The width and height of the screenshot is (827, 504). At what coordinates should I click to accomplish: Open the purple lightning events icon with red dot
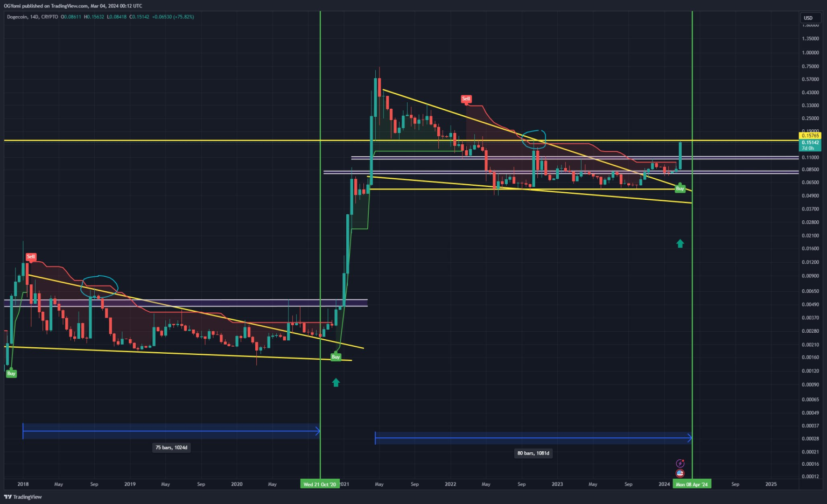[681, 462]
